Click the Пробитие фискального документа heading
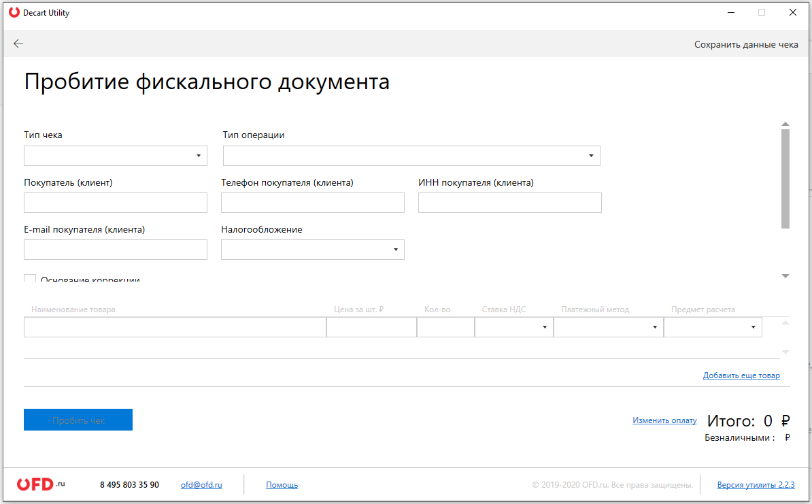The image size is (812, 504). (x=207, y=82)
